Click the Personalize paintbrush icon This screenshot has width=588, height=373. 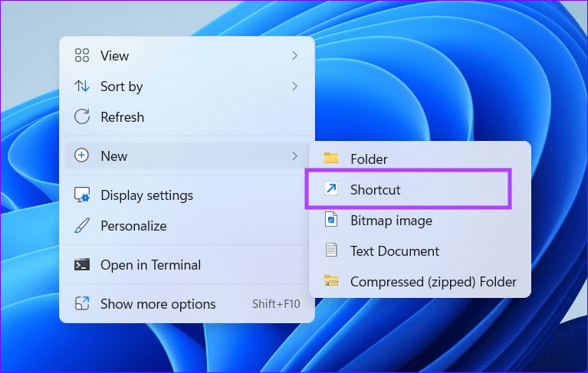click(x=82, y=225)
